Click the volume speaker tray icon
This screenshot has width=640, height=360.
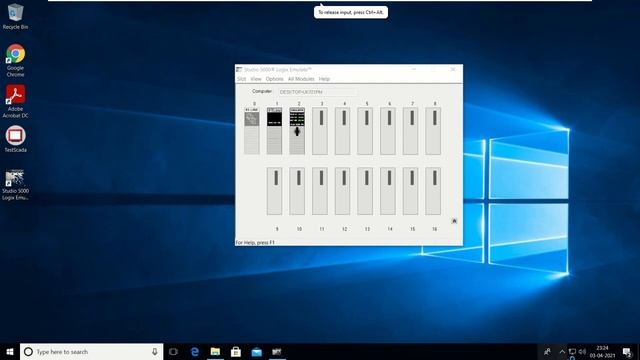[582, 351]
